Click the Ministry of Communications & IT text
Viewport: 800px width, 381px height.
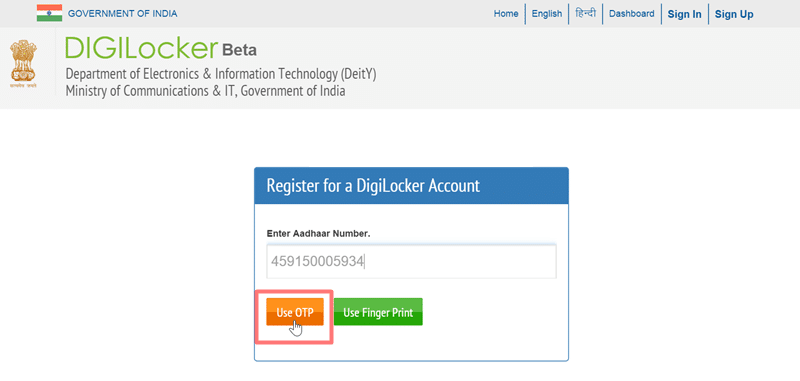tap(205, 91)
